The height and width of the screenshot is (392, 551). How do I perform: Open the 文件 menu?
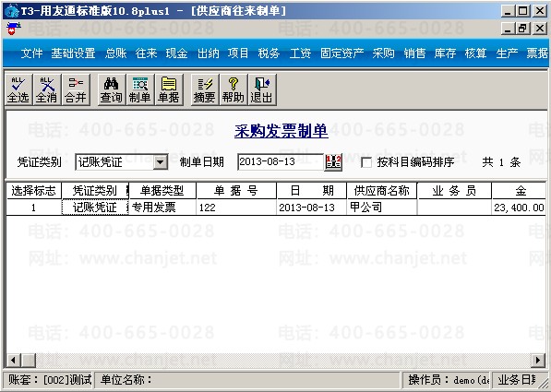pyautogui.click(x=31, y=53)
